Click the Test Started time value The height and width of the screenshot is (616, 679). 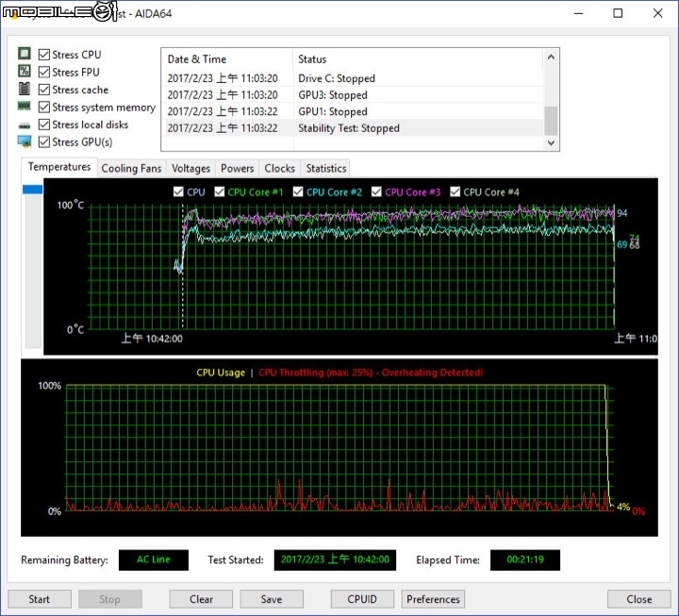pos(335,559)
